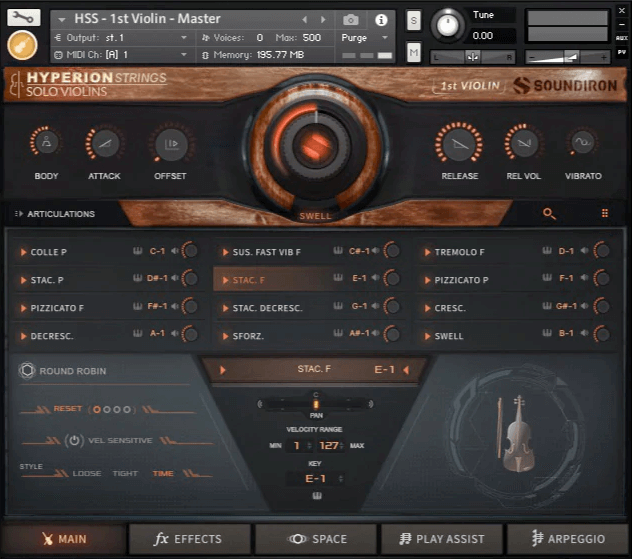The height and width of the screenshot is (559, 632).
Task: Click the key learn icon below E-1
Action: pyautogui.click(x=317, y=496)
